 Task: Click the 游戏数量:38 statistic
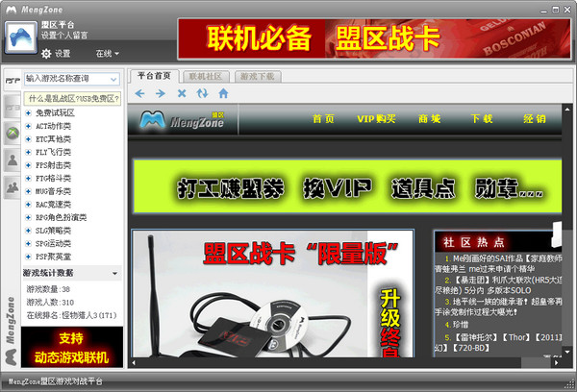coord(48,289)
